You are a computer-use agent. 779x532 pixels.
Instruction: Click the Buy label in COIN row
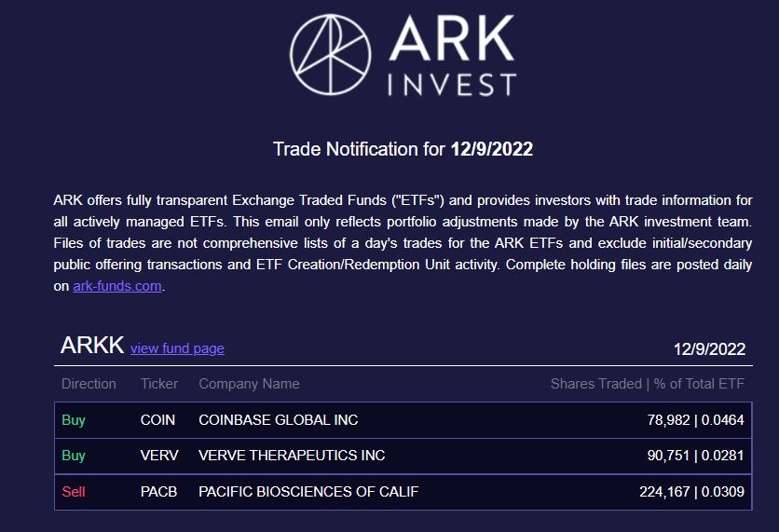[74, 420]
